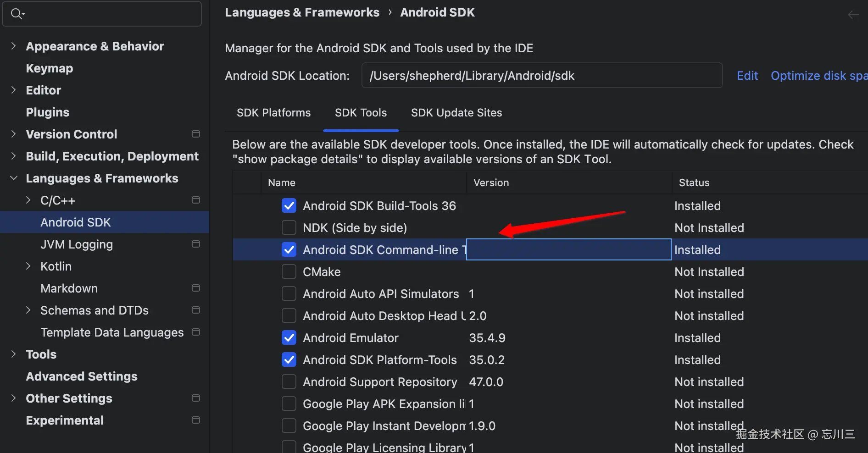The image size is (868, 453).
Task: Expand the Kotlin tree node
Action: click(28, 266)
